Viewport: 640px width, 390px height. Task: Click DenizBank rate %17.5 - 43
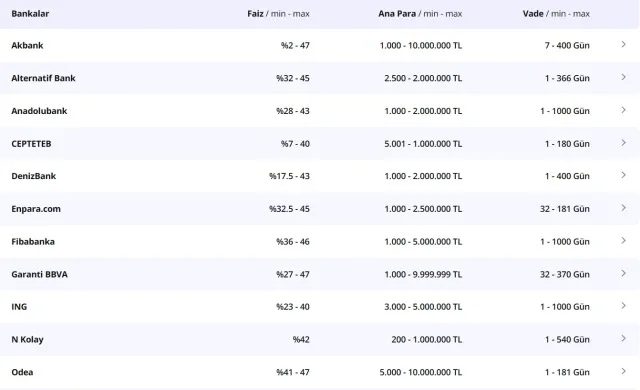point(289,176)
